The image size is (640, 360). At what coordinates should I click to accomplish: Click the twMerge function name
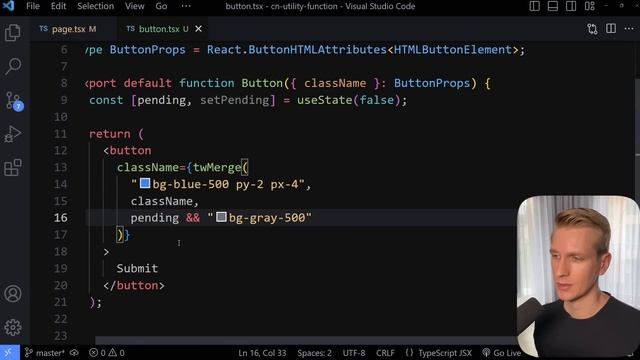[217, 168]
